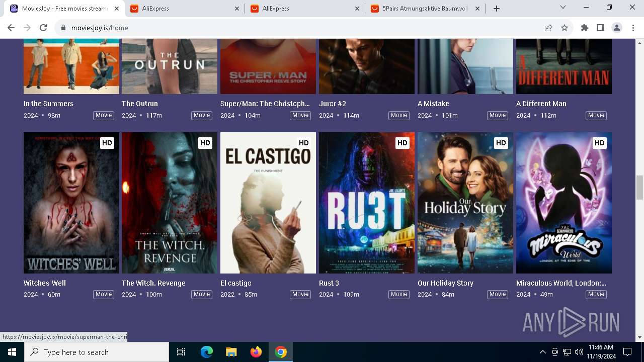Click the browser forward arrow
644x362 pixels.
[27, 28]
